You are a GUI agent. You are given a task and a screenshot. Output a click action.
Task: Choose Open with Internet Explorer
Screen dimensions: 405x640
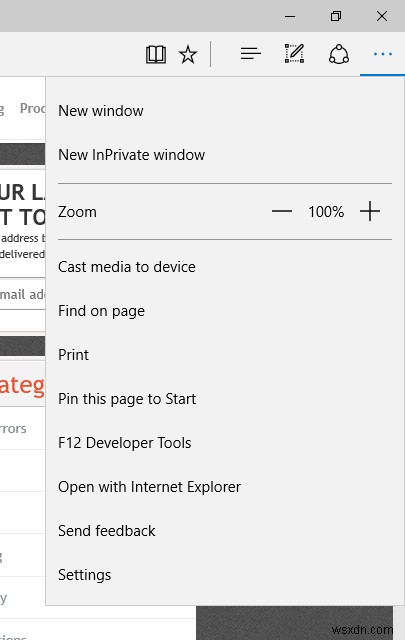[225, 487]
